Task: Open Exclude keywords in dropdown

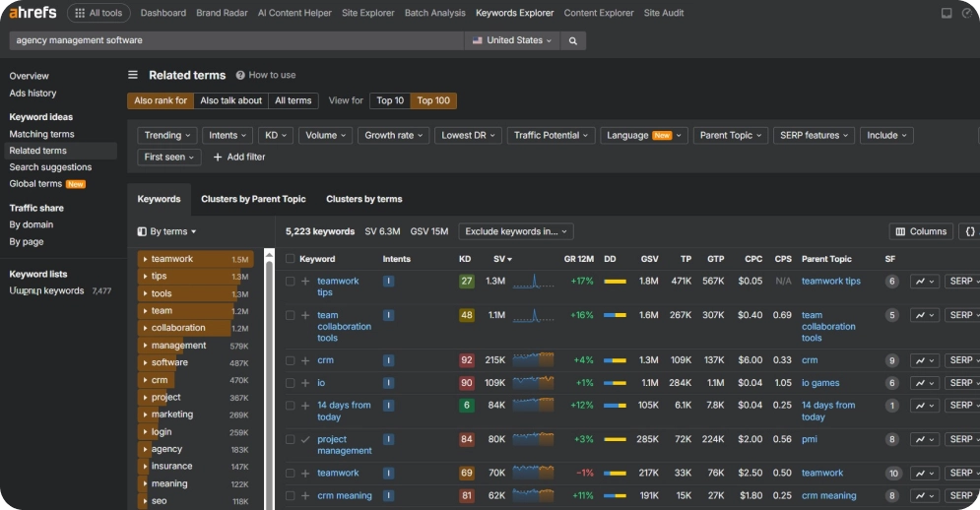Action: coord(516,231)
